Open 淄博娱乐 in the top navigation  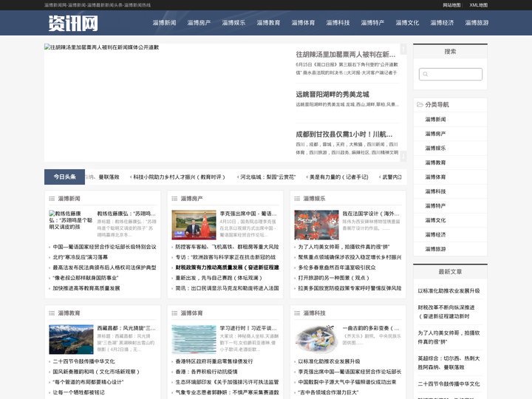(x=233, y=23)
